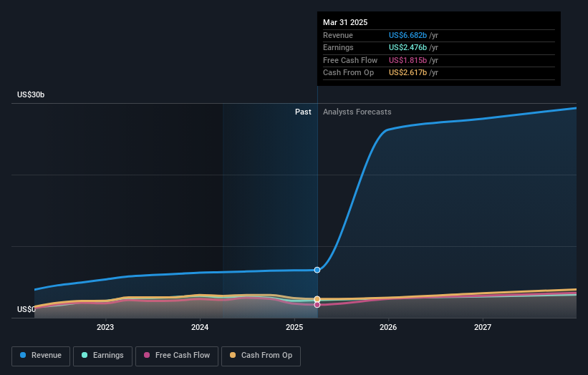This screenshot has height=375, width=588.
Task: Click the US$2.617b cash from op value
Action: click(408, 73)
